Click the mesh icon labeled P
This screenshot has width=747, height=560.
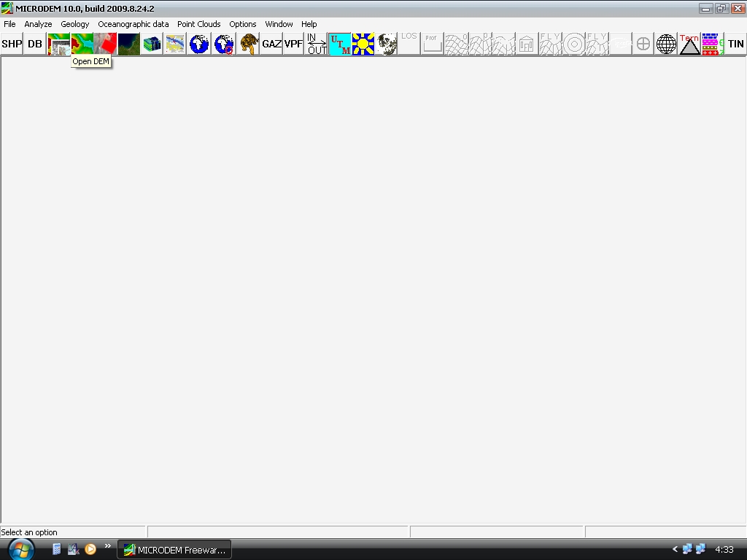[480, 44]
